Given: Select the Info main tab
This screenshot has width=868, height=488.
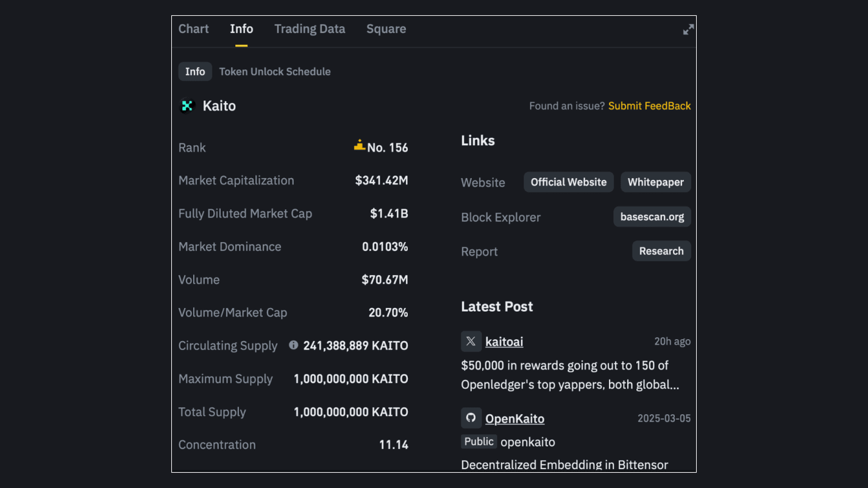Looking at the screenshot, I should coord(241,29).
